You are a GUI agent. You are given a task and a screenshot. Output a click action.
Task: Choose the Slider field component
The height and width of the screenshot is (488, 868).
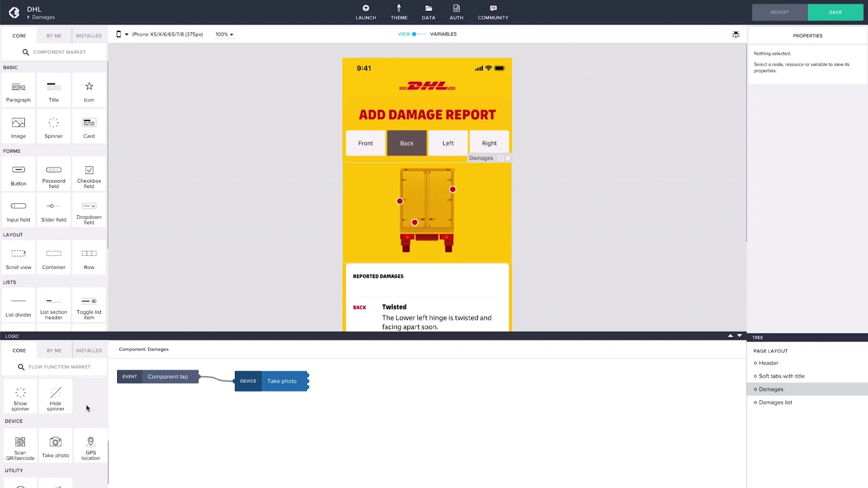pos(54,210)
